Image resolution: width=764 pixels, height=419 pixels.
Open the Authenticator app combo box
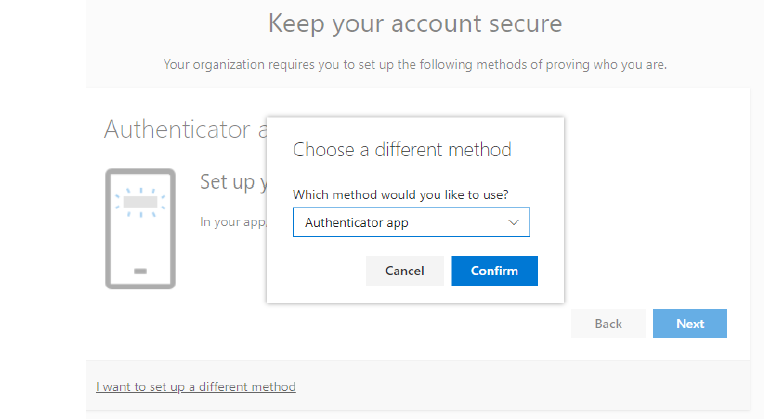(x=410, y=222)
